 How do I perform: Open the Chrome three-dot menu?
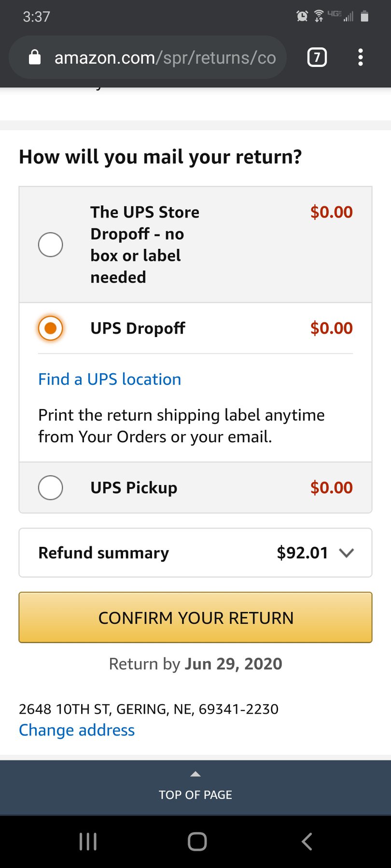tap(360, 57)
